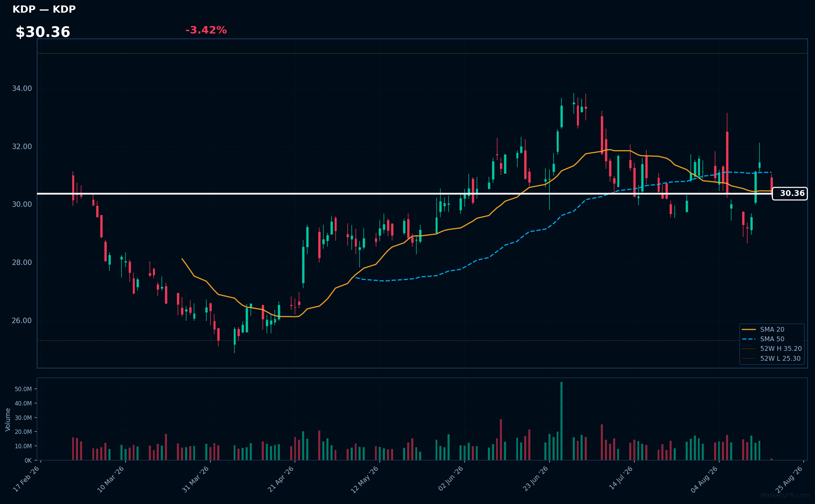Click the 04 Aug '26 date label
The height and width of the screenshot is (504, 815).
pyautogui.click(x=705, y=479)
